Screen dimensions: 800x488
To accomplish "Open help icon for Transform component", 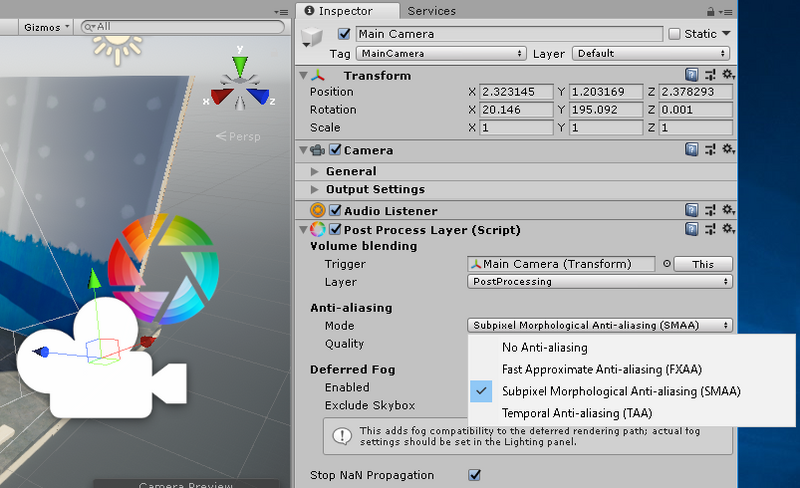I will (x=691, y=75).
